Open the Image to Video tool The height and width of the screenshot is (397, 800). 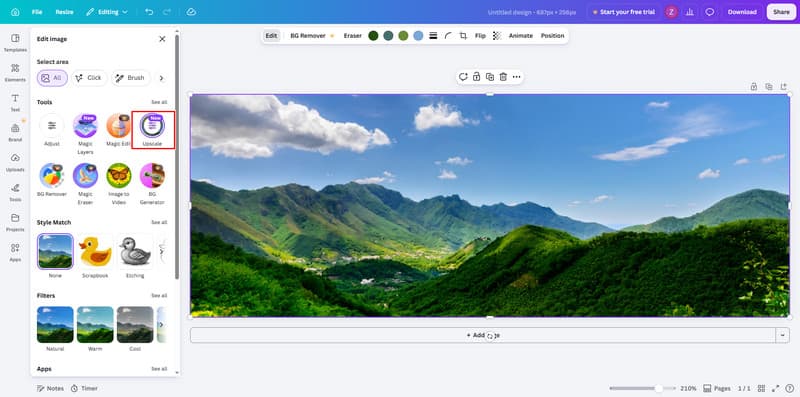point(119,184)
